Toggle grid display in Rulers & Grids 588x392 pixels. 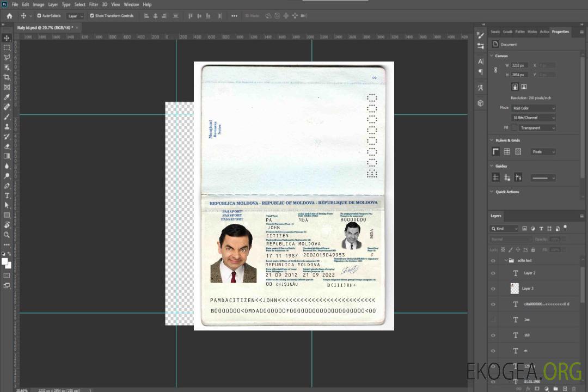tap(507, 151)
